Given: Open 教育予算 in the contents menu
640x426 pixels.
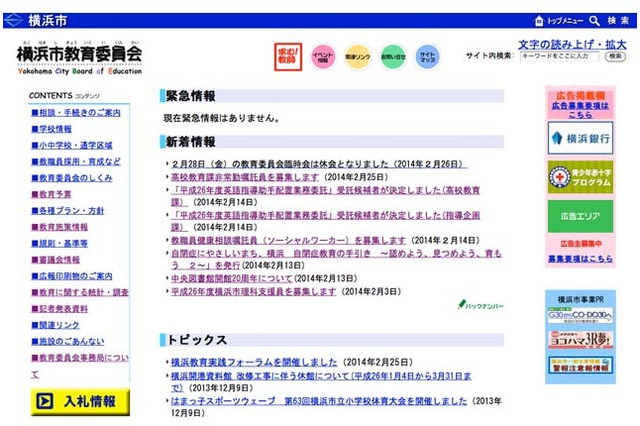Looking at the screenshot, I should (51, 194).
